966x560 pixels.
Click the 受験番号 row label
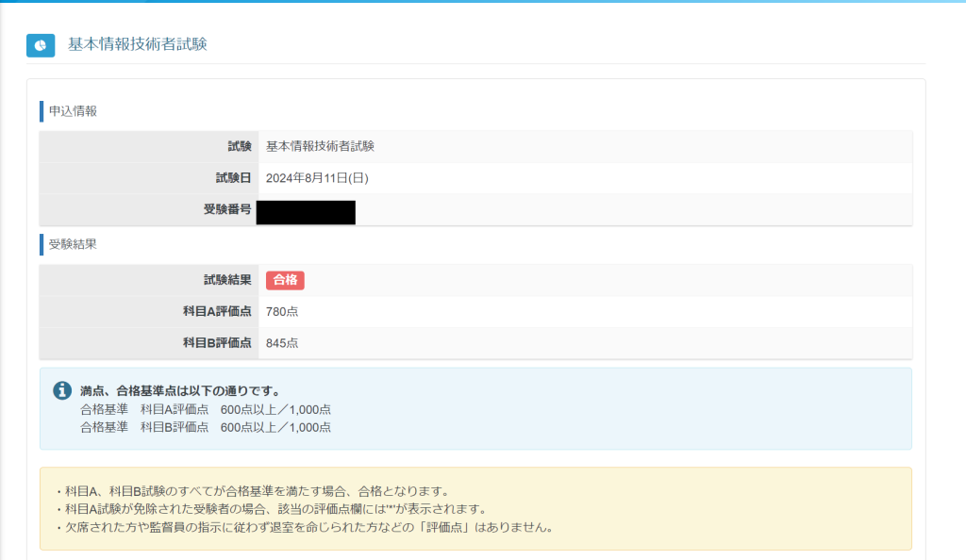pos(227,209)
